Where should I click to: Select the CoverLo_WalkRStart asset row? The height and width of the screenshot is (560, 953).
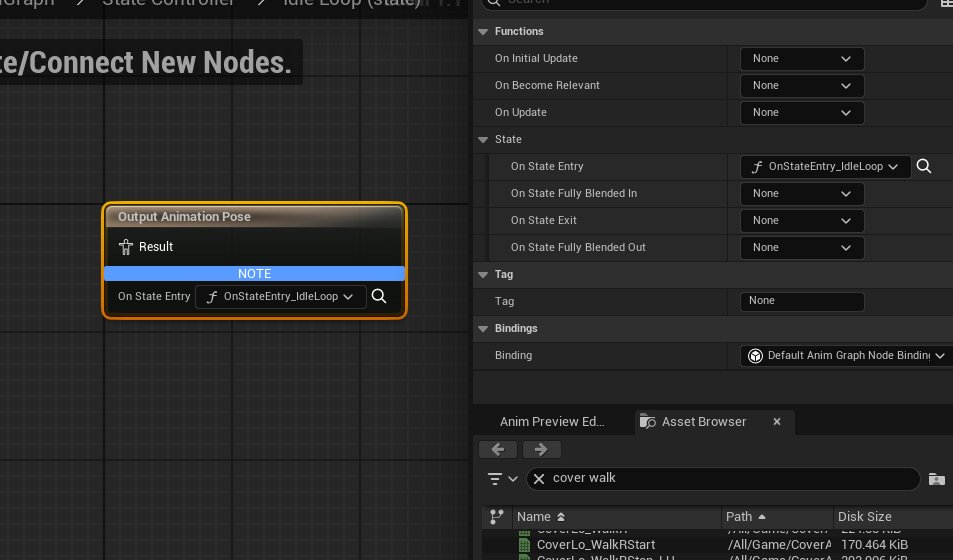click(x=717, y=545)
